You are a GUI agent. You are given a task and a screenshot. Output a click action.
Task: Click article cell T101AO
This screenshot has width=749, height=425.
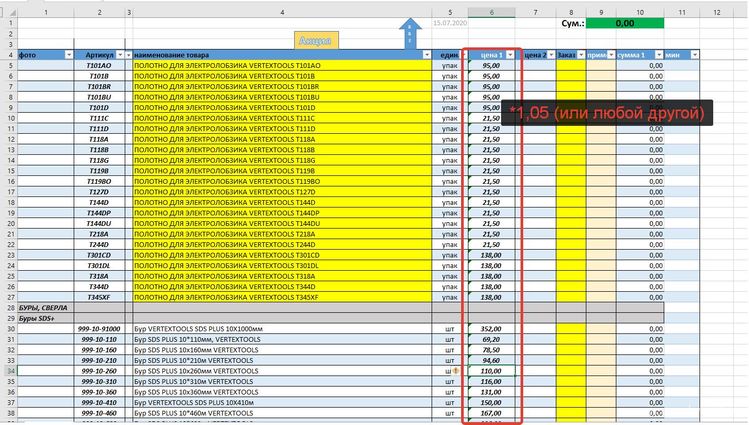tap(99, 65)
